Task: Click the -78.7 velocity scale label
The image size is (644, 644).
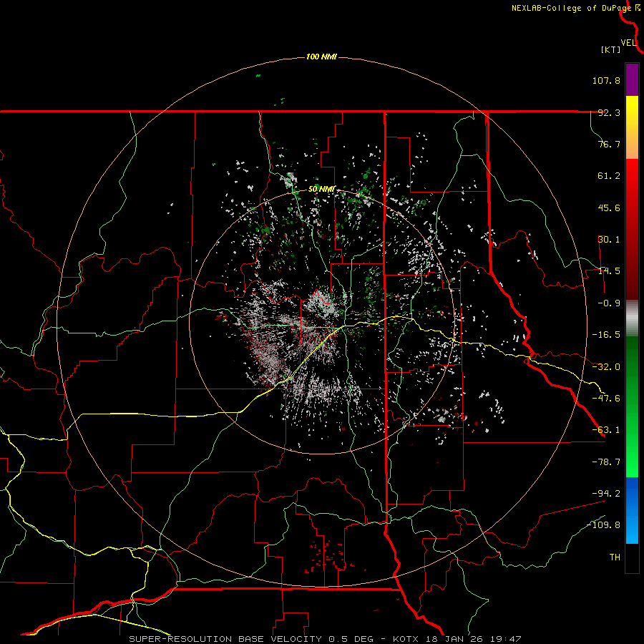Action: [x=606, y=462]
